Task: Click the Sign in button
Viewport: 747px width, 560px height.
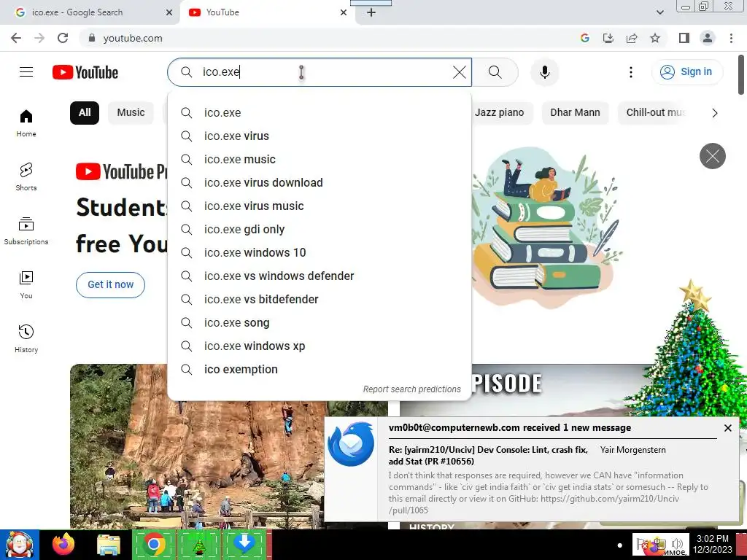Action: [x=687, y=72]
